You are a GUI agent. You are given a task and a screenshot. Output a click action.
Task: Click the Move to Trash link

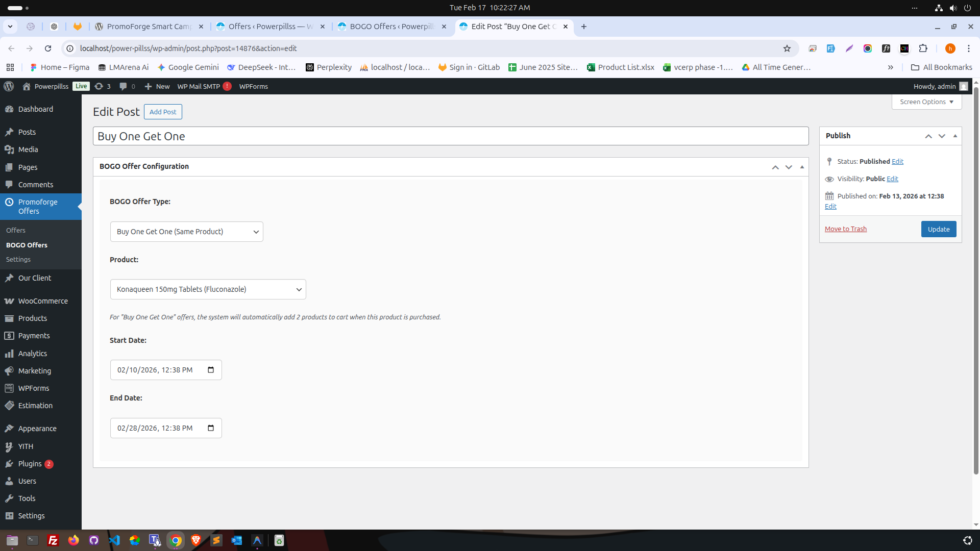point(845,229)
